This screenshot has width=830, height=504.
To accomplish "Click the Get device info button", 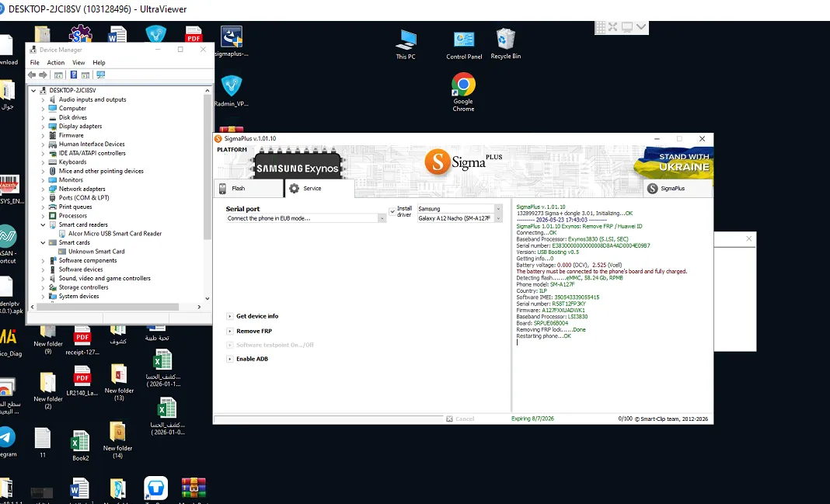I will 256,316.
